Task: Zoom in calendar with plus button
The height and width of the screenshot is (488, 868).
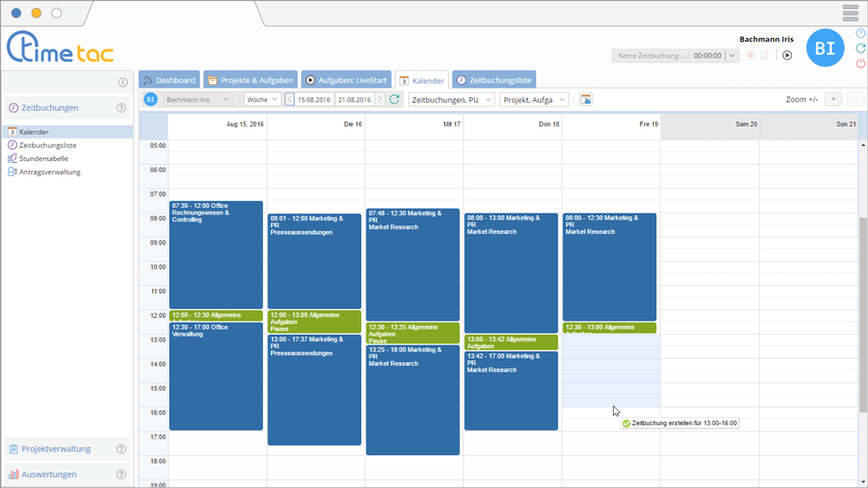Action: 833,99
